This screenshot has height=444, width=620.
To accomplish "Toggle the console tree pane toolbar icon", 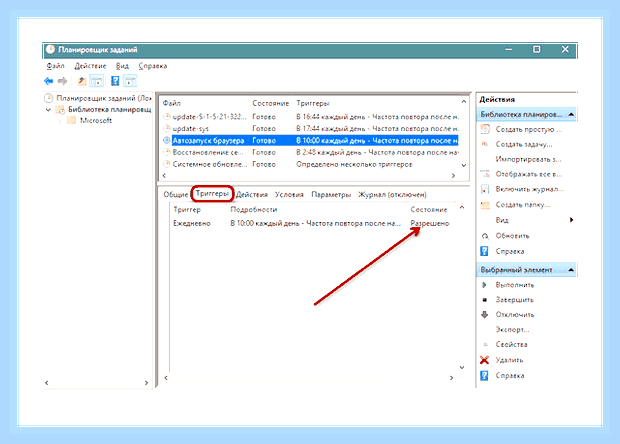I will pos(96,81).
